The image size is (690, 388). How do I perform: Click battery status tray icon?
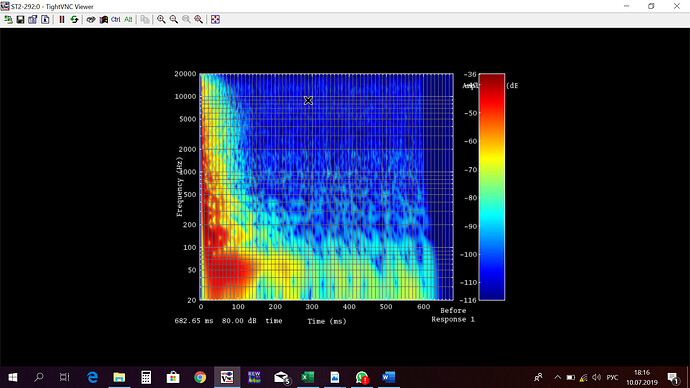click(x=571, y=377)
